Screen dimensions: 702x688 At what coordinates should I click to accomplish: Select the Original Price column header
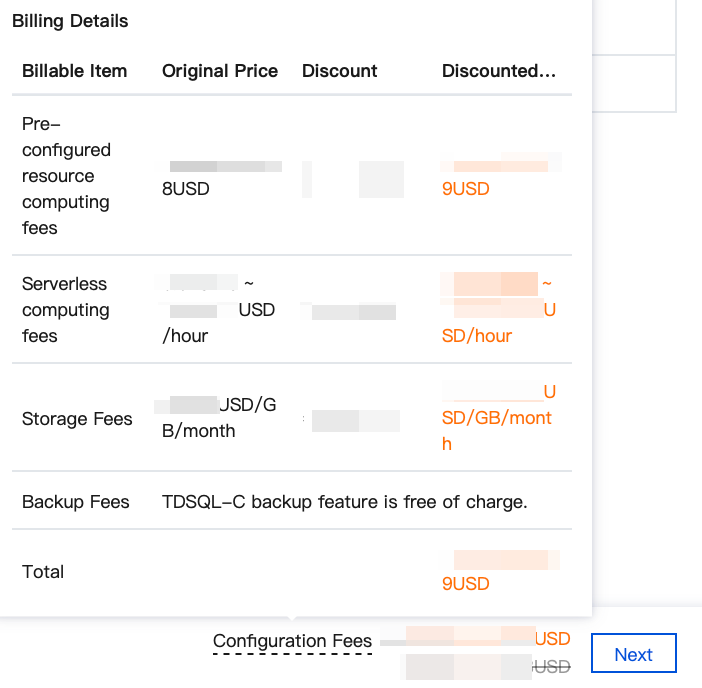[220, 71]
